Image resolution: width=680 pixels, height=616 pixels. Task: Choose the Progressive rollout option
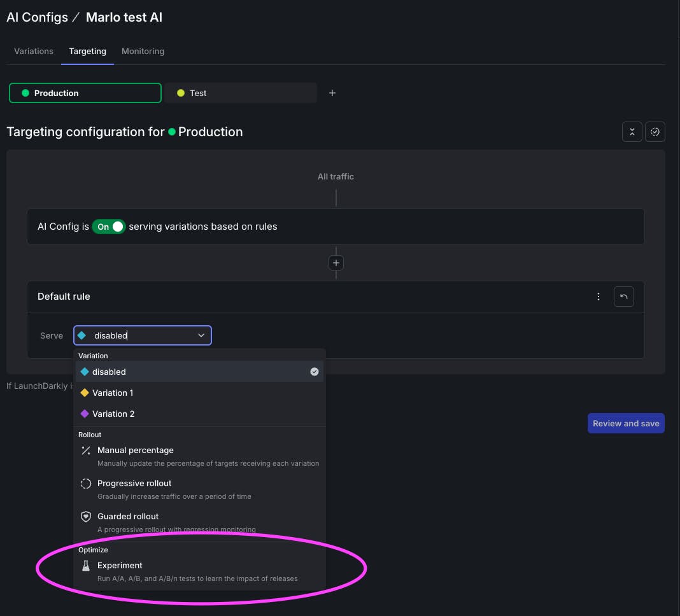(134, 484)
